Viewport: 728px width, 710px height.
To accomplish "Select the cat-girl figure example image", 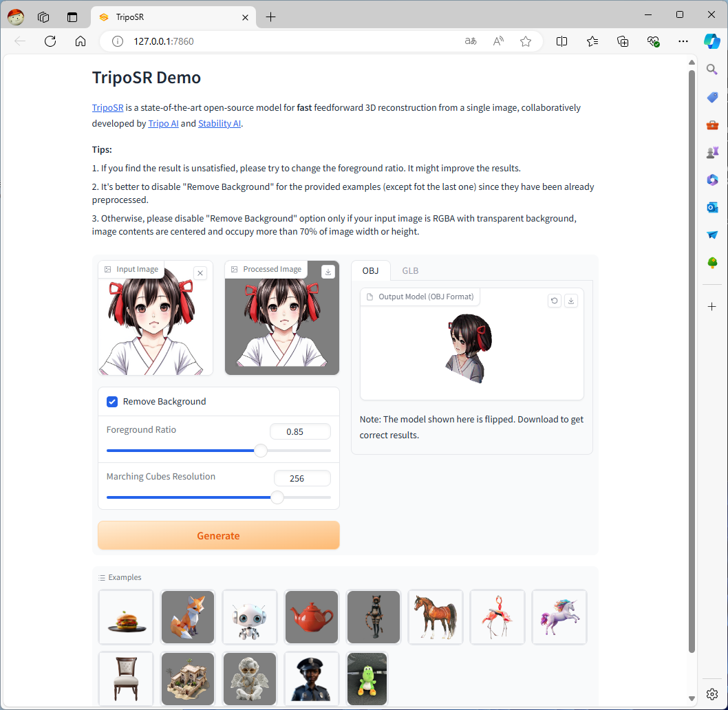I will pyautogui.click(x=373, y=617).
